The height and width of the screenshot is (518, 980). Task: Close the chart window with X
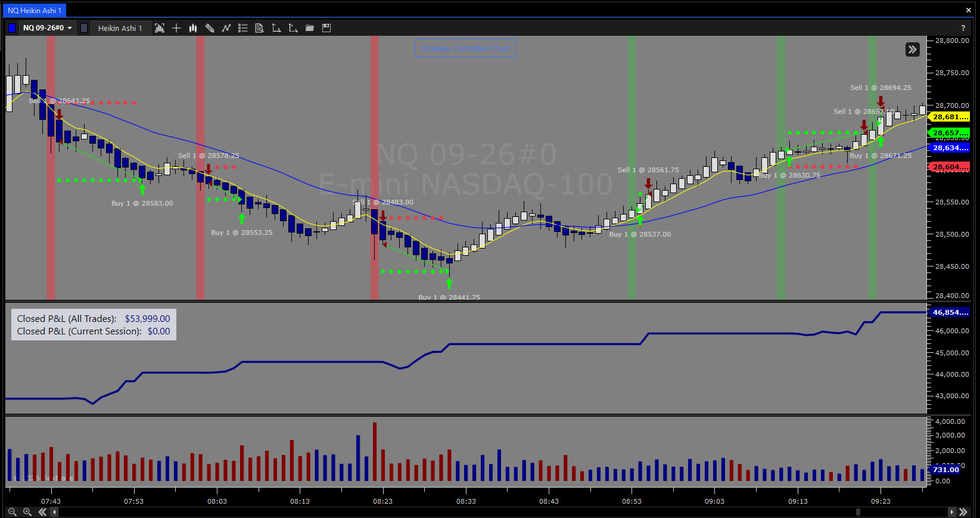[x=968, y=10]
